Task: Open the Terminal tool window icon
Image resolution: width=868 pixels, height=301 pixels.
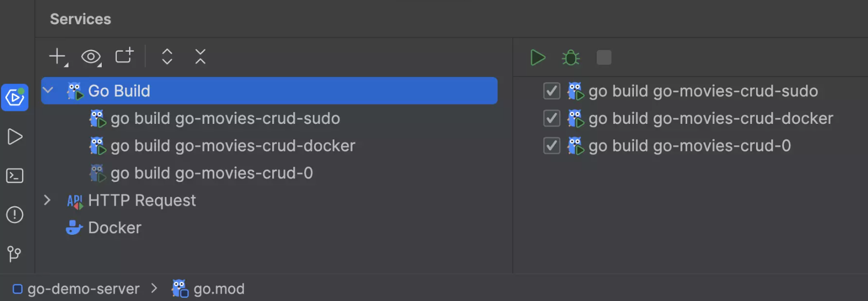Action: pos(15,176)
